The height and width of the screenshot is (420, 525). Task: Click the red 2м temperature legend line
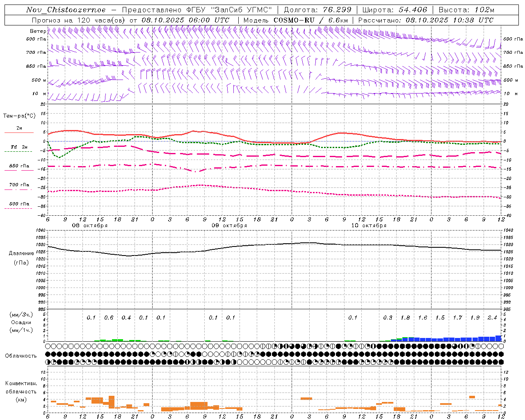coord(19,132)
